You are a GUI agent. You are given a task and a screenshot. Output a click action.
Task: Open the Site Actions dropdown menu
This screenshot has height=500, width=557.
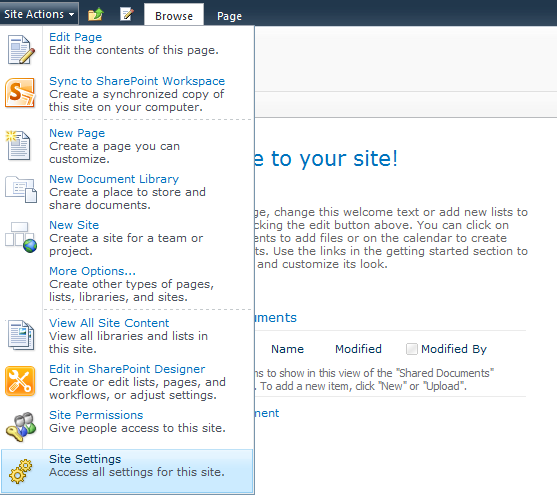[39, 14]
